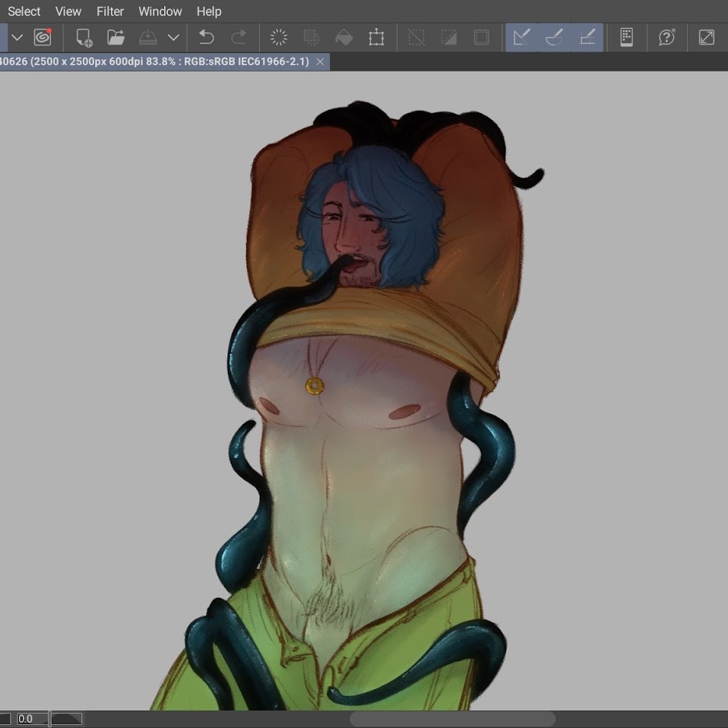
Task: Open the Clip Studio launcher icon
Action: (x=43, y=37)
